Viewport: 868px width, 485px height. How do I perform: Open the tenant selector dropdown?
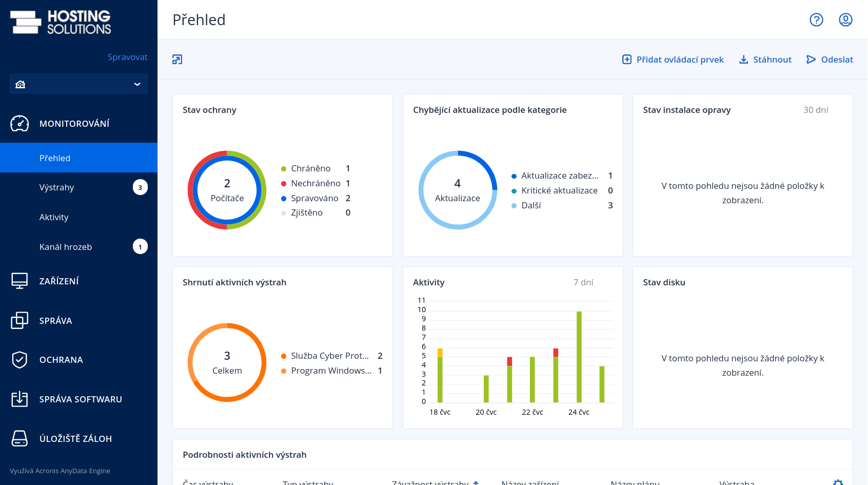[x=78, y=84]
